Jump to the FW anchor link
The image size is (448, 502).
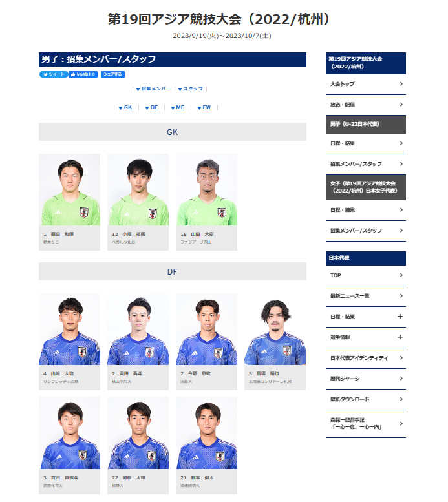[206, 108]
